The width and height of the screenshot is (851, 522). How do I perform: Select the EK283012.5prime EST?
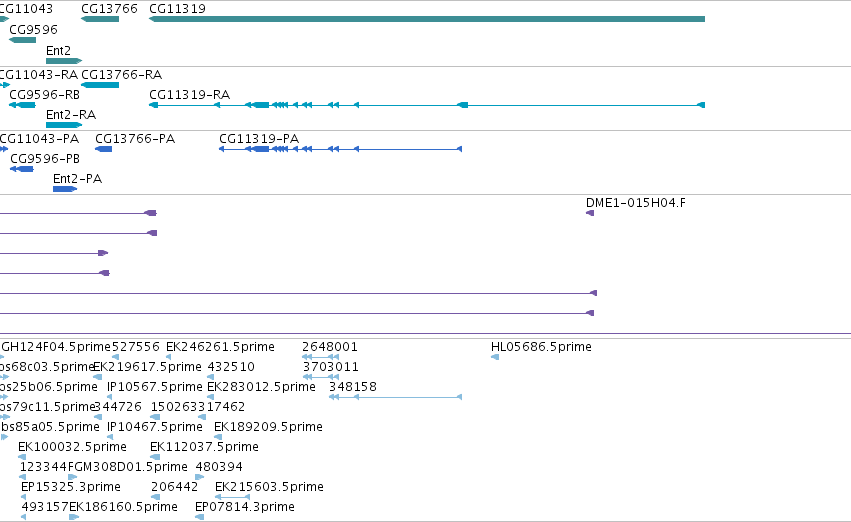pyautogui.click(x=211, y=397)
